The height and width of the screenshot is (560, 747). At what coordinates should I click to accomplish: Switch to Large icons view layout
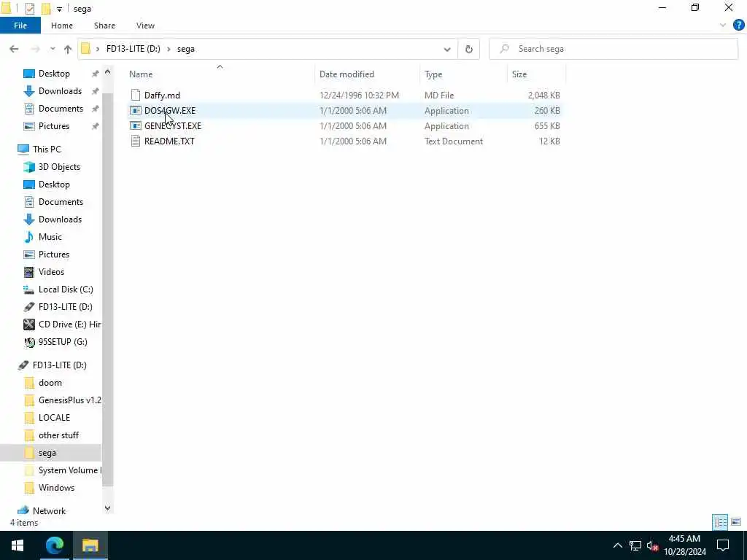[736, 522]
